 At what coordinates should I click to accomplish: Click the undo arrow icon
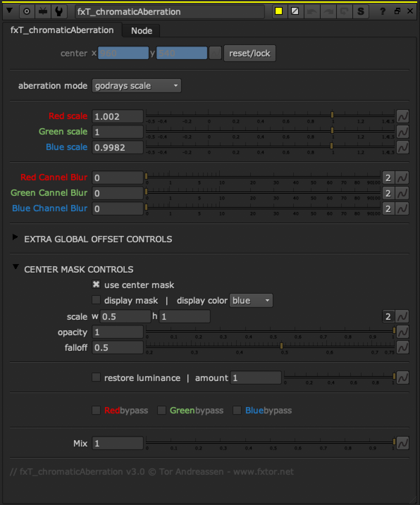[x=312, y=11]
